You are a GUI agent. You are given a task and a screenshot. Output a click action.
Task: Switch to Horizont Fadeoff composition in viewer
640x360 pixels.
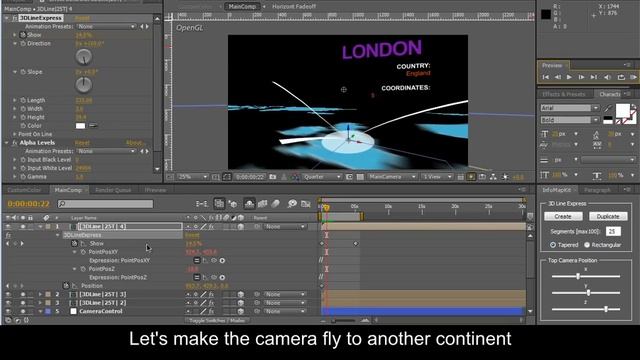tap(294, 7)
